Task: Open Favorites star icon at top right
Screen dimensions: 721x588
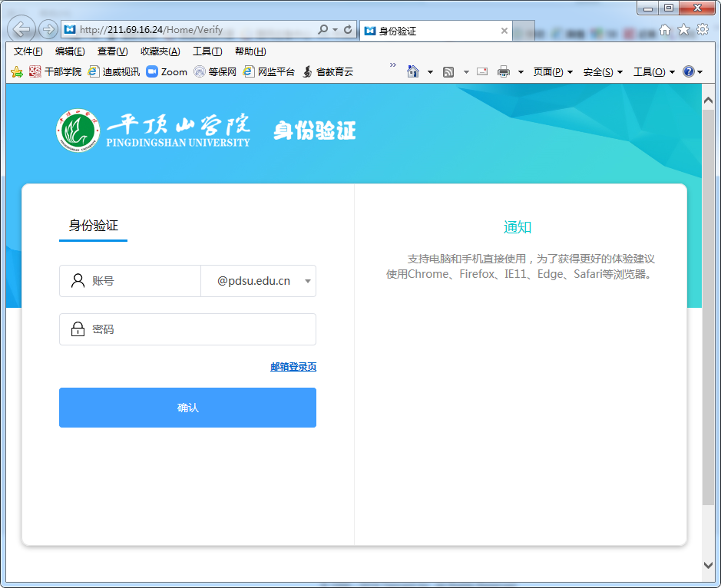Action: click(x=683, y=30)
